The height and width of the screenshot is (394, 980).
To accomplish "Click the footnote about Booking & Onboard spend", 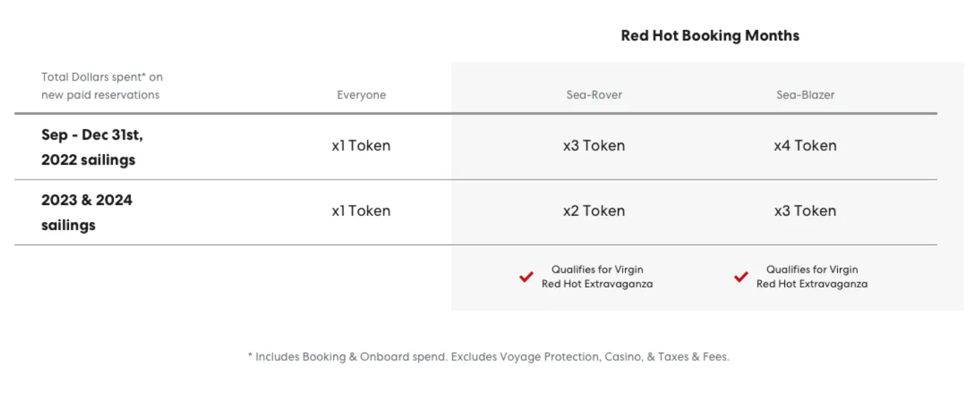I will tap(488, 357).
